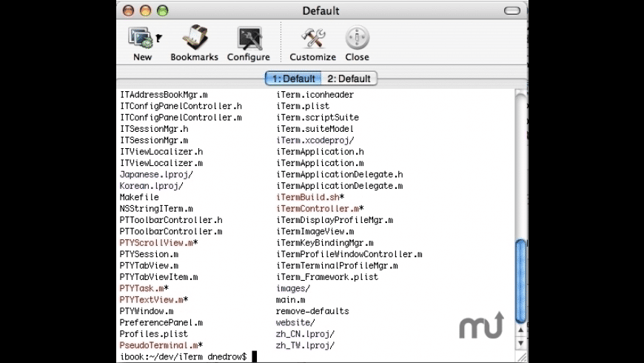Click the scrollbar down arrow
The image size is (644, 363).
pyautogui.click(x=521, y=343)
